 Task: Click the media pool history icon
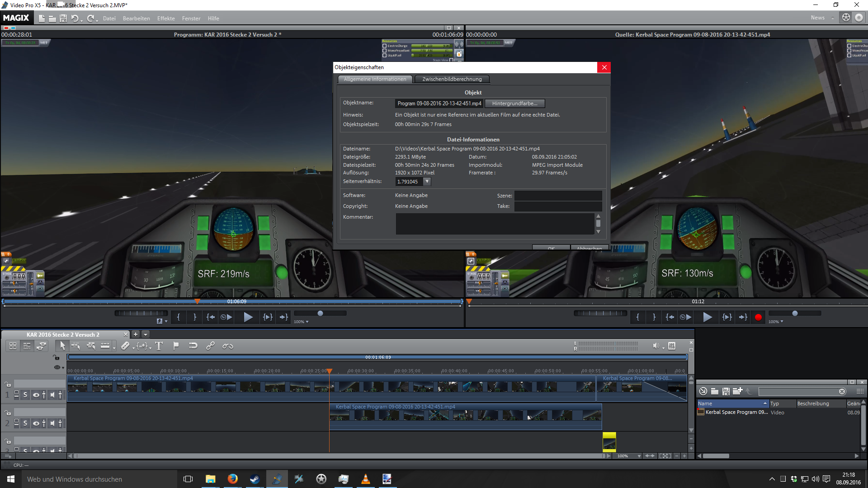703,391
